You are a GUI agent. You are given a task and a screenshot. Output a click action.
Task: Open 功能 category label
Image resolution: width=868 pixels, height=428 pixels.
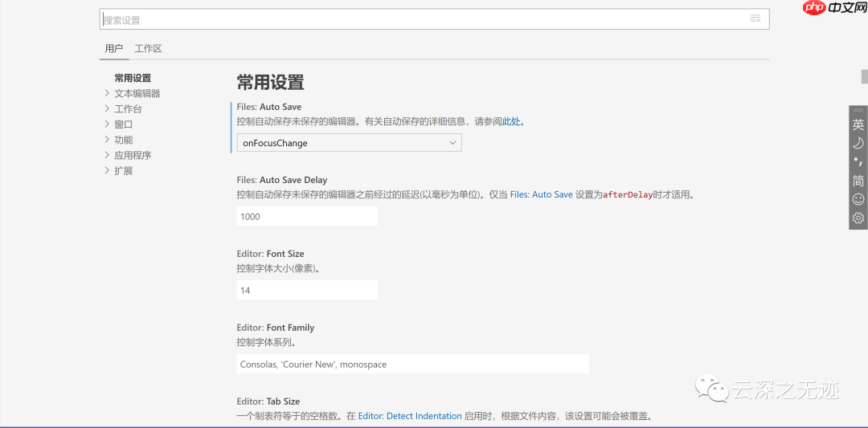[x=124, y=140]
